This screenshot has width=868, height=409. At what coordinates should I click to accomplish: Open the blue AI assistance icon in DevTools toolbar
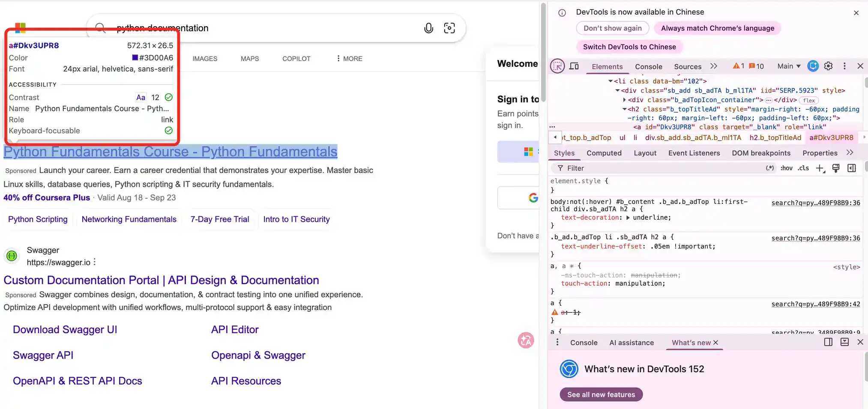point(813,66)
